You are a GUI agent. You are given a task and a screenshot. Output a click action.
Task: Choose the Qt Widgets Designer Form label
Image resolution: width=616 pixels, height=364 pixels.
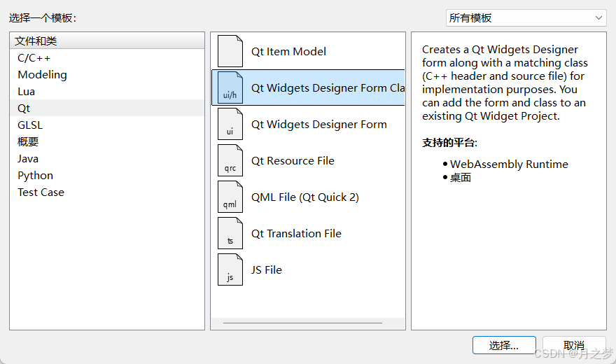[319, 125]
